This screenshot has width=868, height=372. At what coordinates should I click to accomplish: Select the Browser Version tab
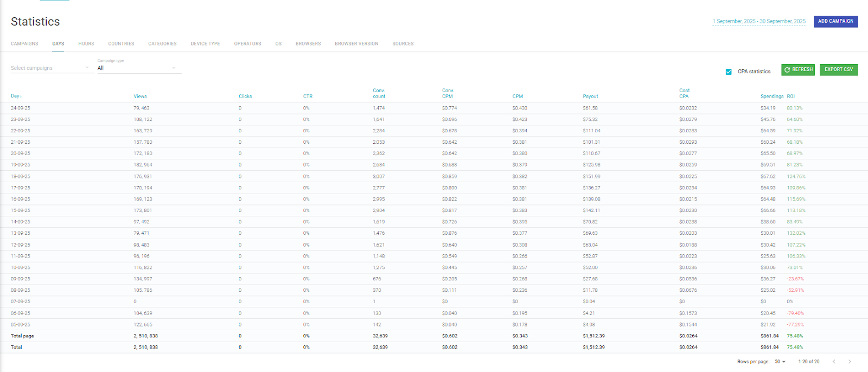click(356, 44)
